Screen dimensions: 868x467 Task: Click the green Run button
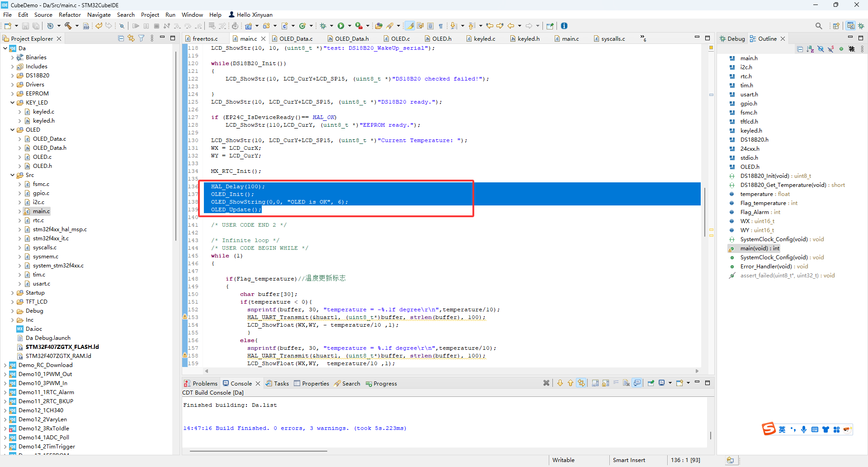[x=341, y=26]
